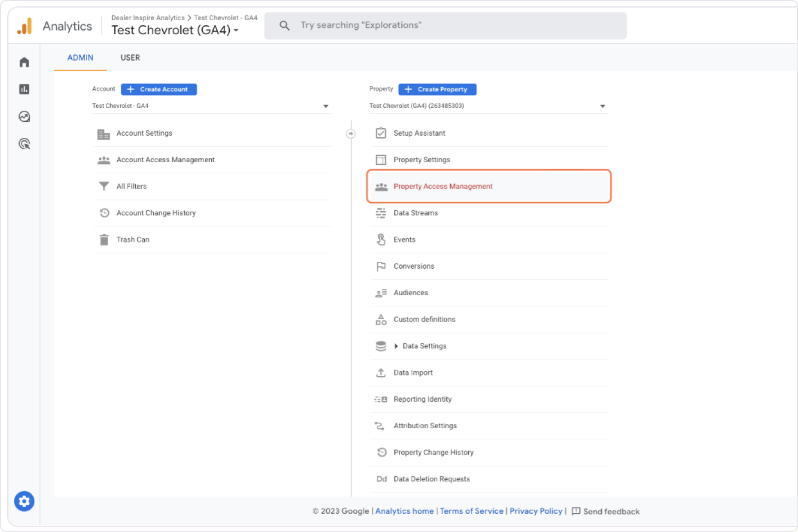The width and height of the screenshot is (798, 532).
Task: Click the Audiences icon
Action: pyautogui.click(x=381, y=293)
